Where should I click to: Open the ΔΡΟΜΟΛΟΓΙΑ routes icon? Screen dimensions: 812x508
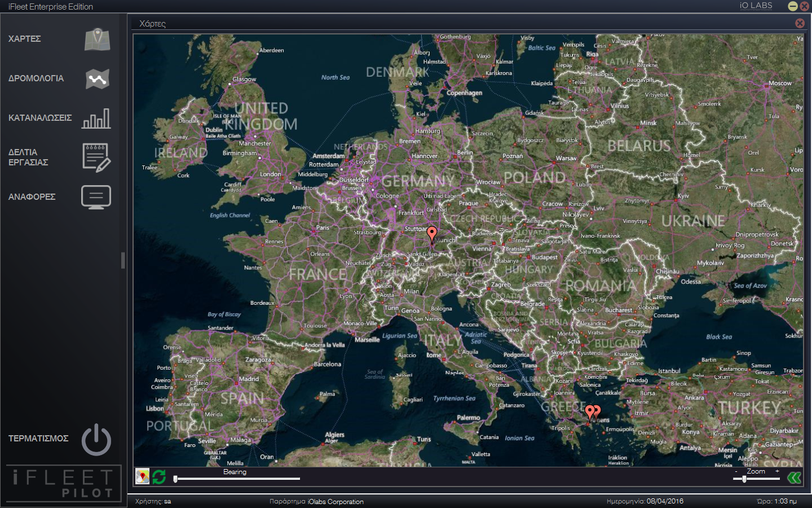tap(97, 79)
